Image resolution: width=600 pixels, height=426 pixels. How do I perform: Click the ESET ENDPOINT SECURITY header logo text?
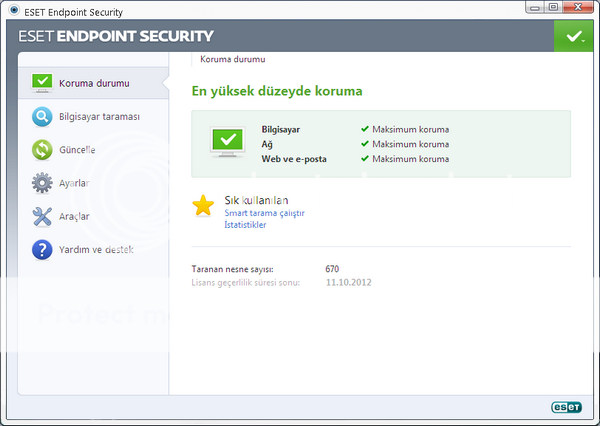(116, 36)
